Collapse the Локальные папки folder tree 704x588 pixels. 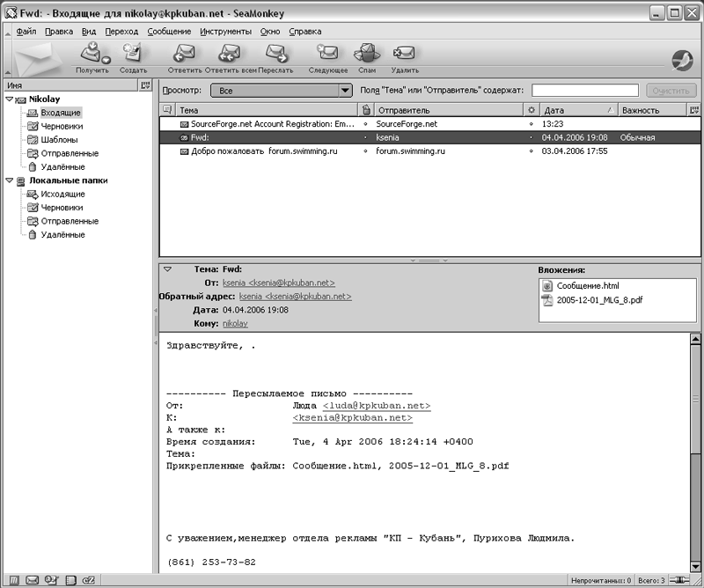pyautogui.click(x=9, y=180)
